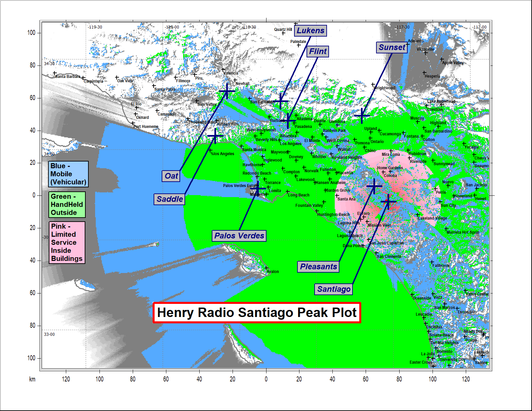Viewport: 532px width, 411px height.
Task: Click the Avalon city label
Action: 273,272
